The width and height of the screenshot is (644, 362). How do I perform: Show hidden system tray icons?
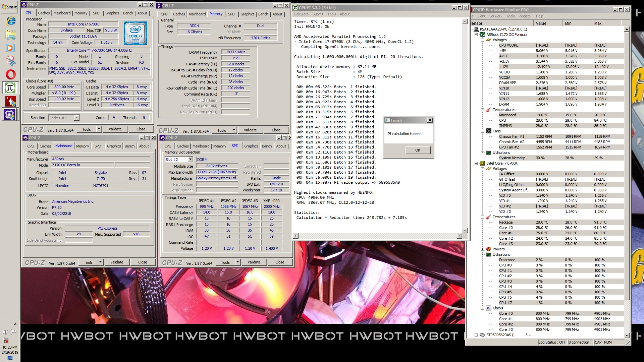click(15, 324)
